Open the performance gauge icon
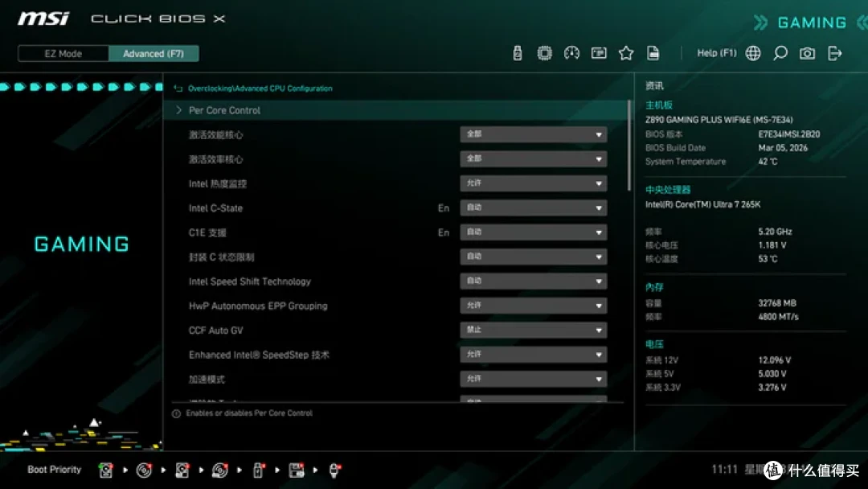 pos(571,53)
